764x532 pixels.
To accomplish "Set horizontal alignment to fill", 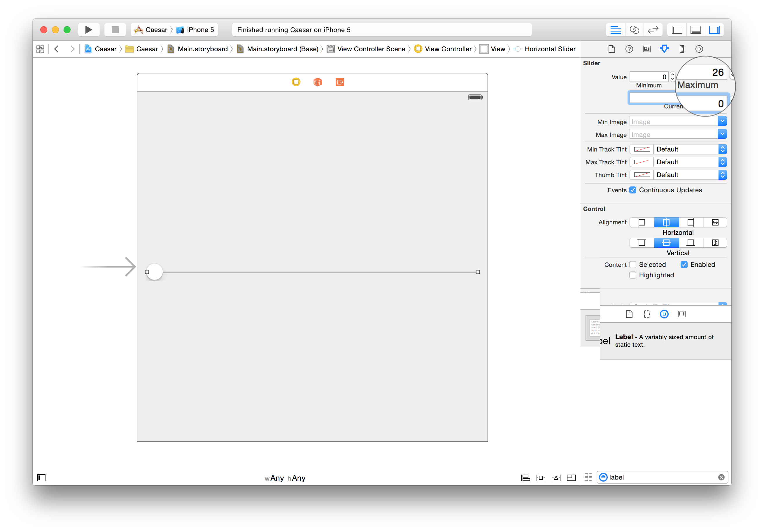I will coord(715,222).
